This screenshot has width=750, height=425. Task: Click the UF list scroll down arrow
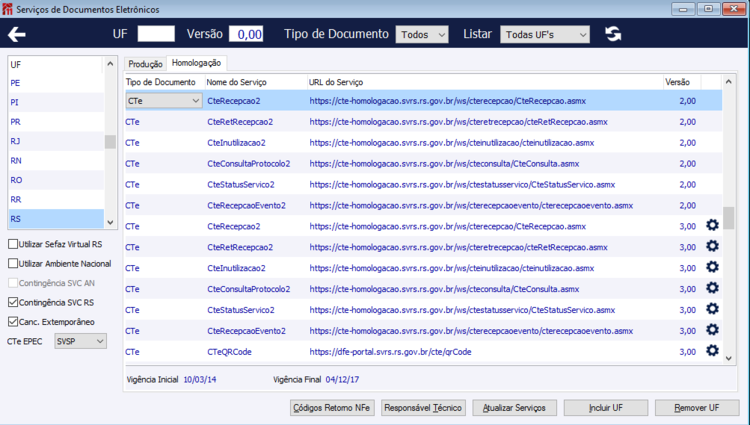[x=110, y=222]
